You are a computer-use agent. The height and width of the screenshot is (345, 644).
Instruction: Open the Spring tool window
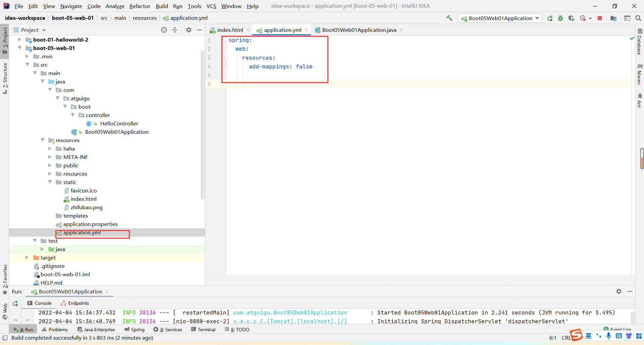coord(134,330)
